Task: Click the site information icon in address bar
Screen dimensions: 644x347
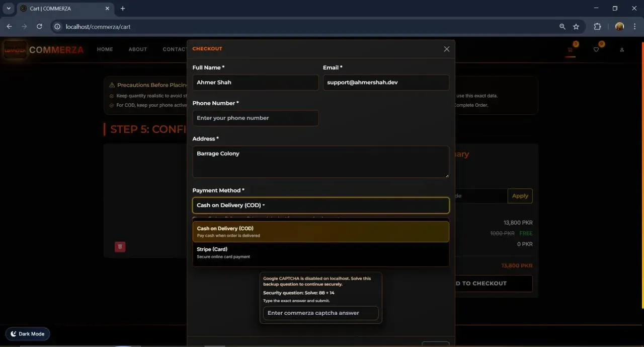Action: point(57,26)
